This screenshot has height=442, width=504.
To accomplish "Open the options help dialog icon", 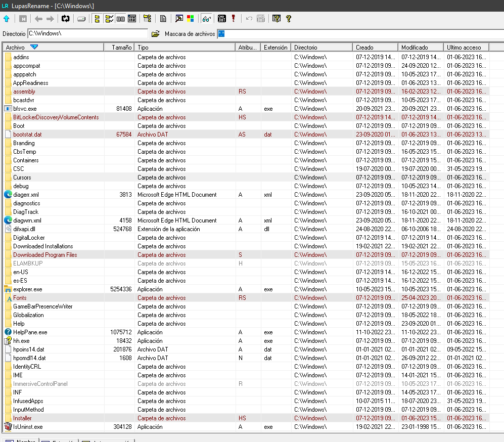I will tap(276, 19).
